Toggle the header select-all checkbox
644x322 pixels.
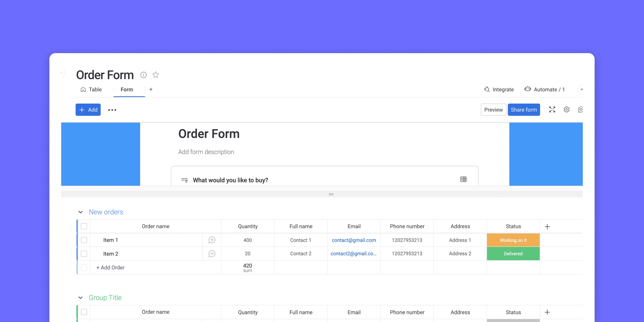(x=84, y=226)
